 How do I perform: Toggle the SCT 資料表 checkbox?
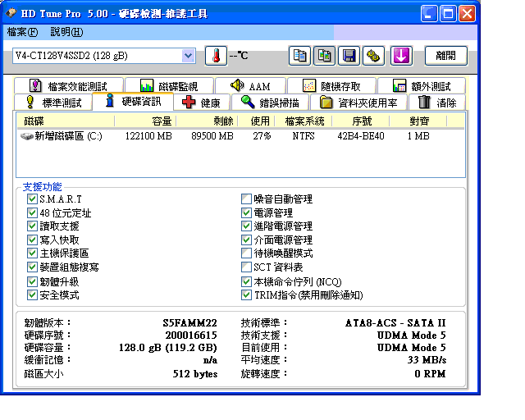[246, 267]
